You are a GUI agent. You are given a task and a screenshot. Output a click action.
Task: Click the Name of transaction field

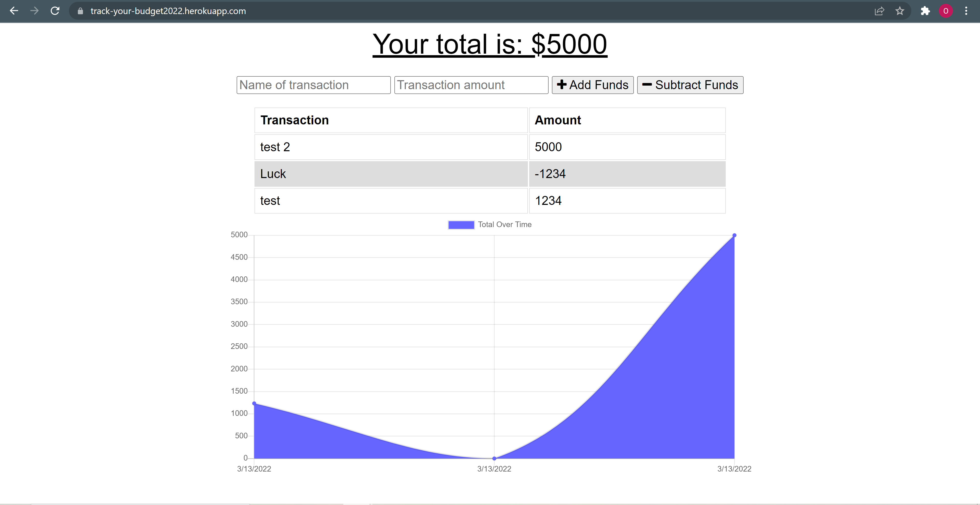313,85
